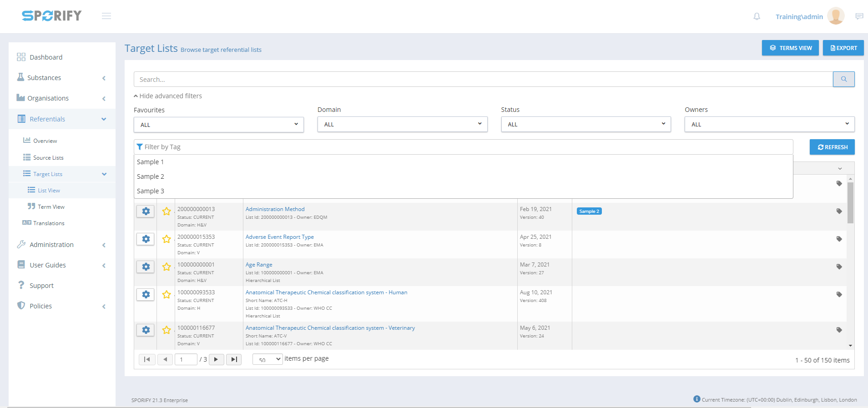
Task: Go to last page of results
Action: [234, 359]
